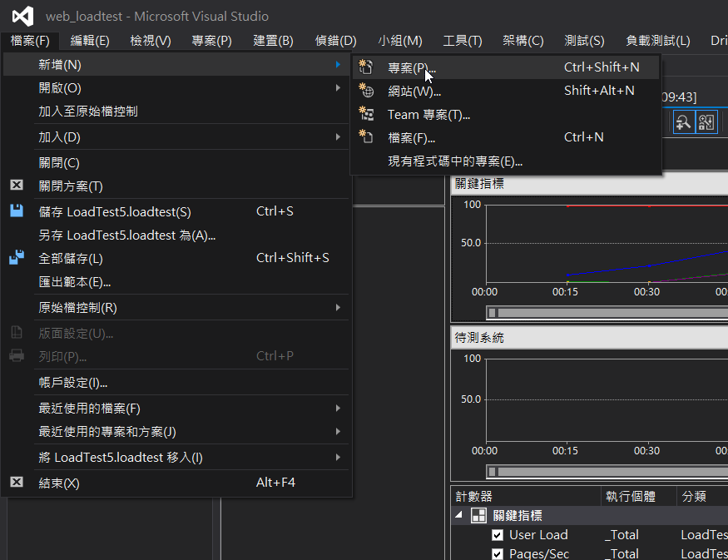Choose 專案(P)... with Ctrl+Shift+N
Screen dimensions: 728x560
[x=506, y=67]
